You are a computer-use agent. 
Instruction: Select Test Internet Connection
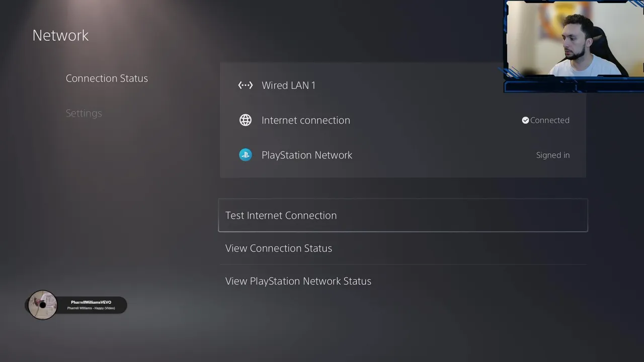tap(403, 215)
